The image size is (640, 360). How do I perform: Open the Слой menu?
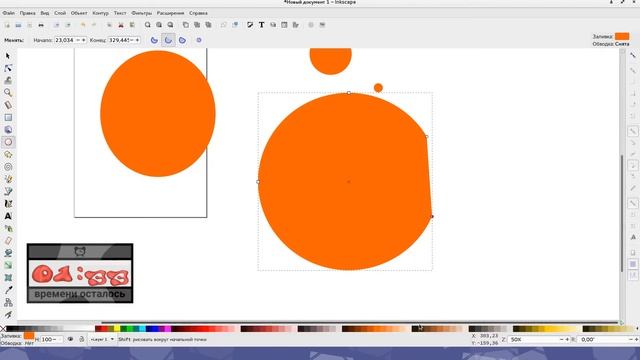click(x=60, y=13)
